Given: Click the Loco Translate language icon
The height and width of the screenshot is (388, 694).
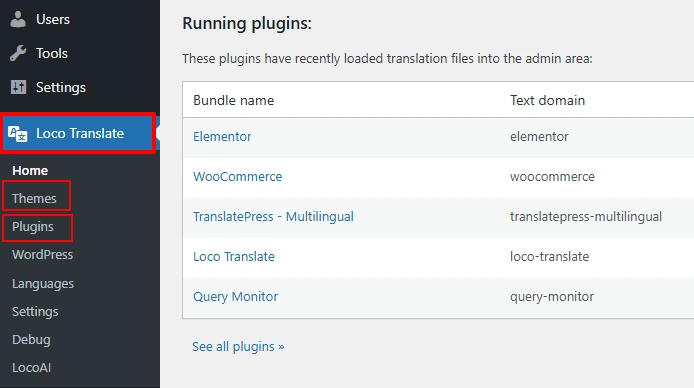Looking at the screenshot, I should [x=18, y=134].
